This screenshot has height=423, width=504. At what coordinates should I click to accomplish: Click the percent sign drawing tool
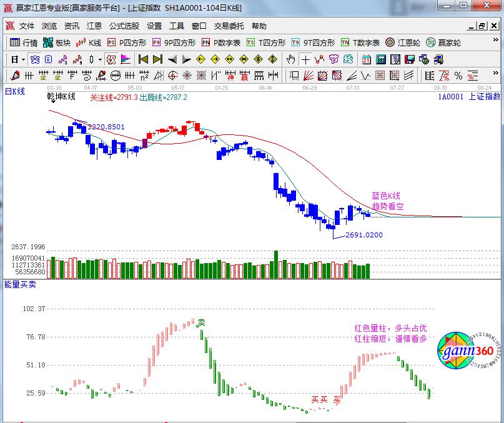pyautogui.click(x=458, y=76)
